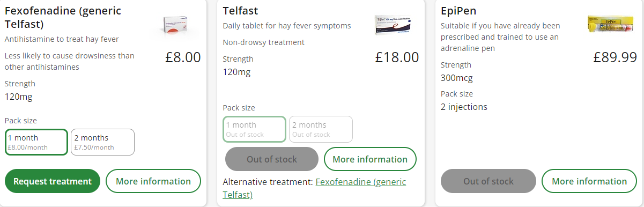Click the EpiPen product title
This screenshot has width=644, height=207.
coord(458,11)
